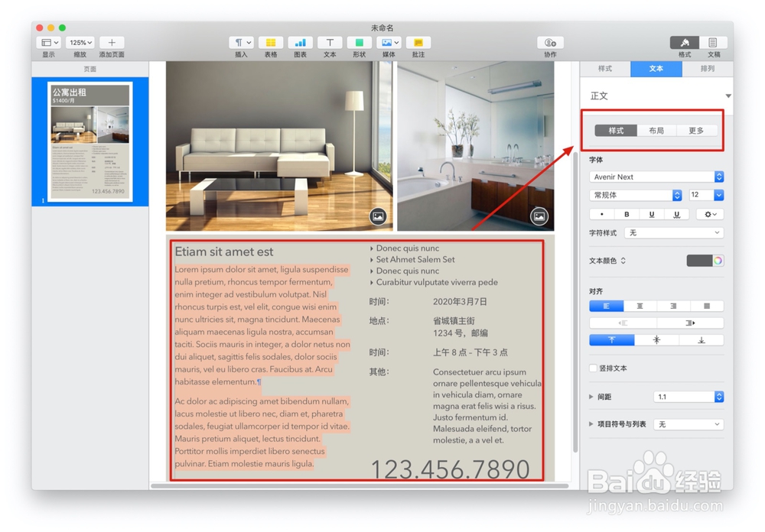Screen dimensions: 765x532
Task: Click the 省城镇主街 address text
Action: (454, 320)
